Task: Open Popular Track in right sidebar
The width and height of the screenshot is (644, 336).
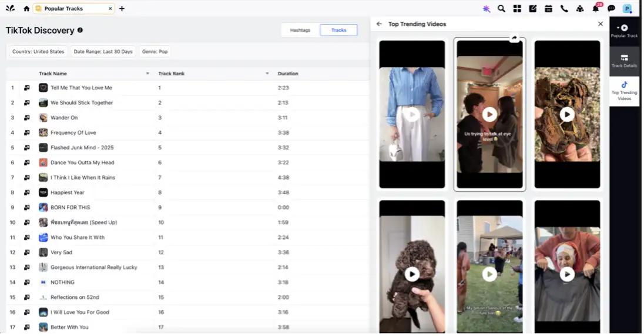Action: coord(624,31)
